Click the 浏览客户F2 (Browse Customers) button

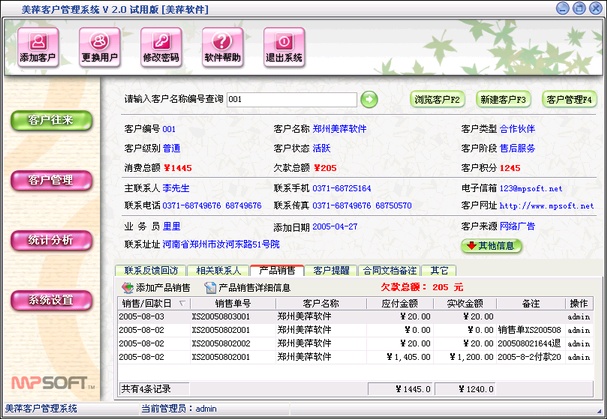(438, 99)
